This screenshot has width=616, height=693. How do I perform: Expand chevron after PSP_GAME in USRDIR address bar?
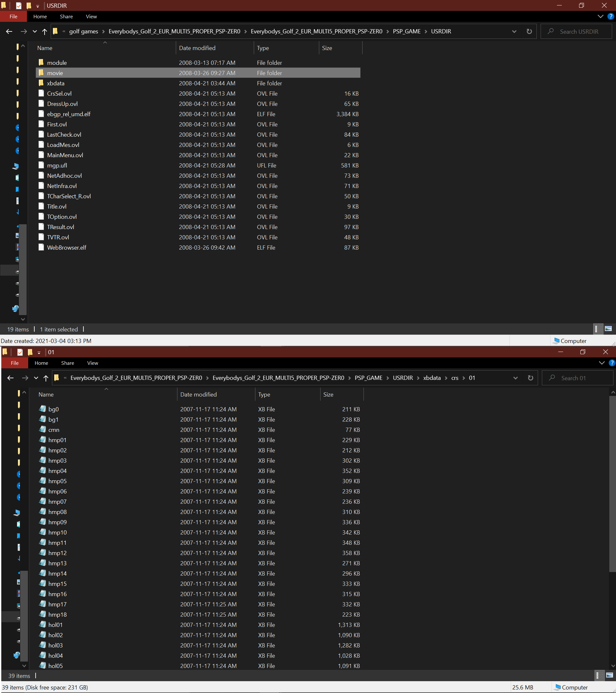pos(426,31)
